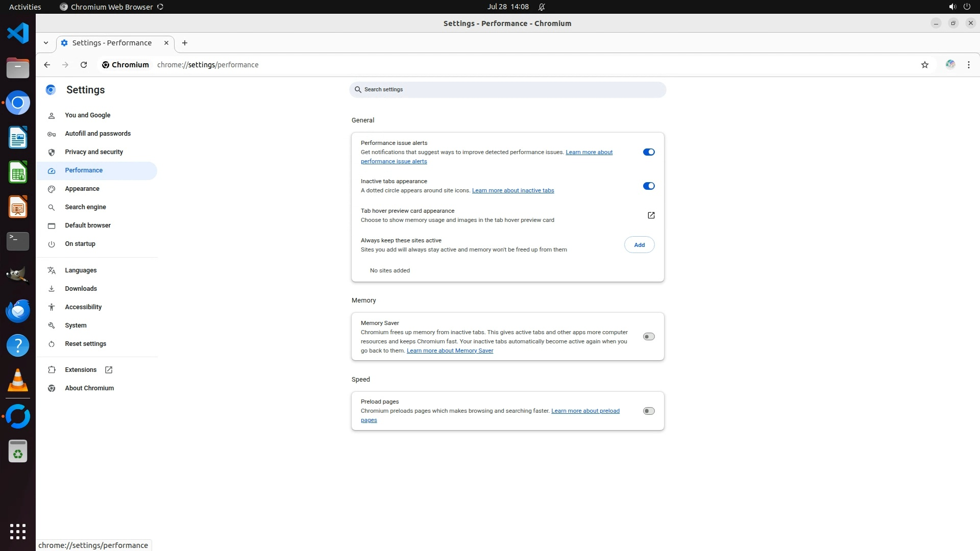
Task: Disable Performance issue alerts toggle
Action: coord(648,152)
